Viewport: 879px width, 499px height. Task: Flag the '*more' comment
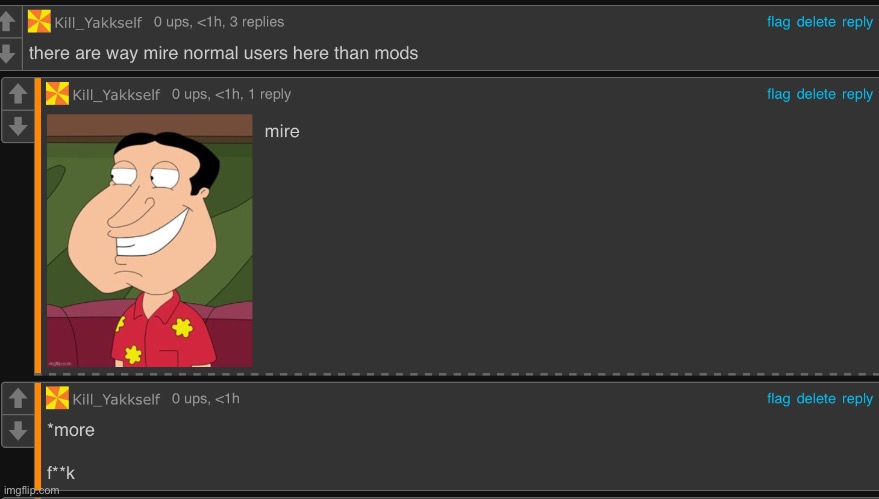(779, 399)
